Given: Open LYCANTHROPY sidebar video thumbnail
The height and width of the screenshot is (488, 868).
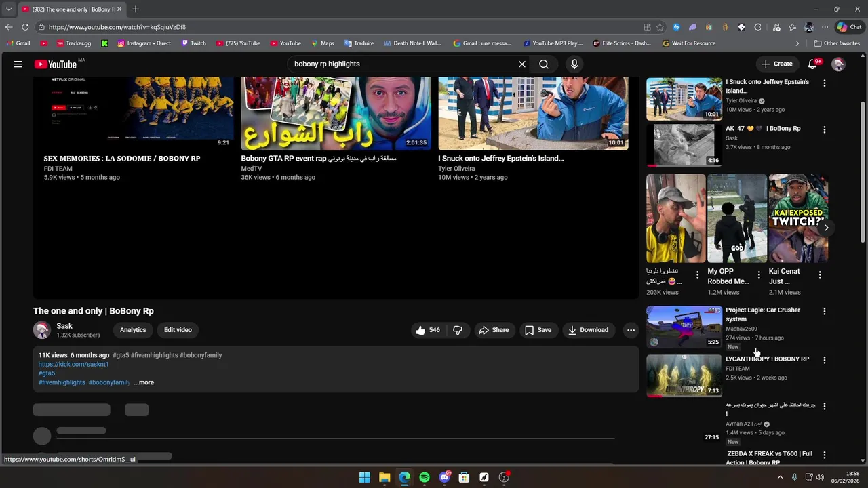Looking at the screenshot, I should click(x=684, y=375).
